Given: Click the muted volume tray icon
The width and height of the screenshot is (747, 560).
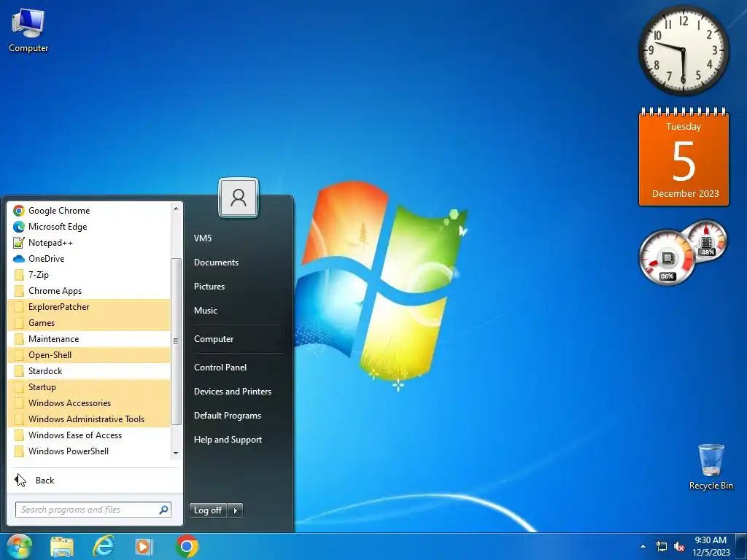Looking at the screenshot, I should click(679, 547).
